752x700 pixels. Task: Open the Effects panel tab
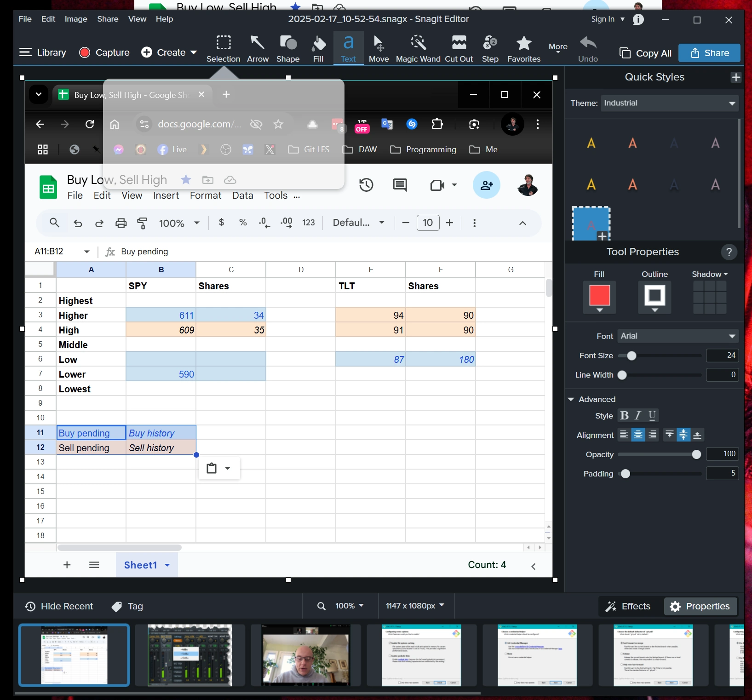[x=628, y=606]
